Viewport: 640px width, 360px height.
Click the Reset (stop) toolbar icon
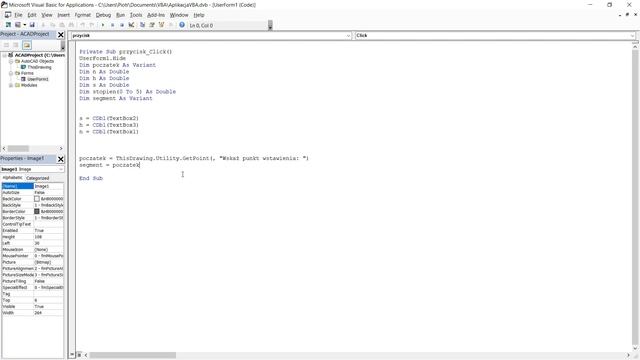click(x=122, y=25)
